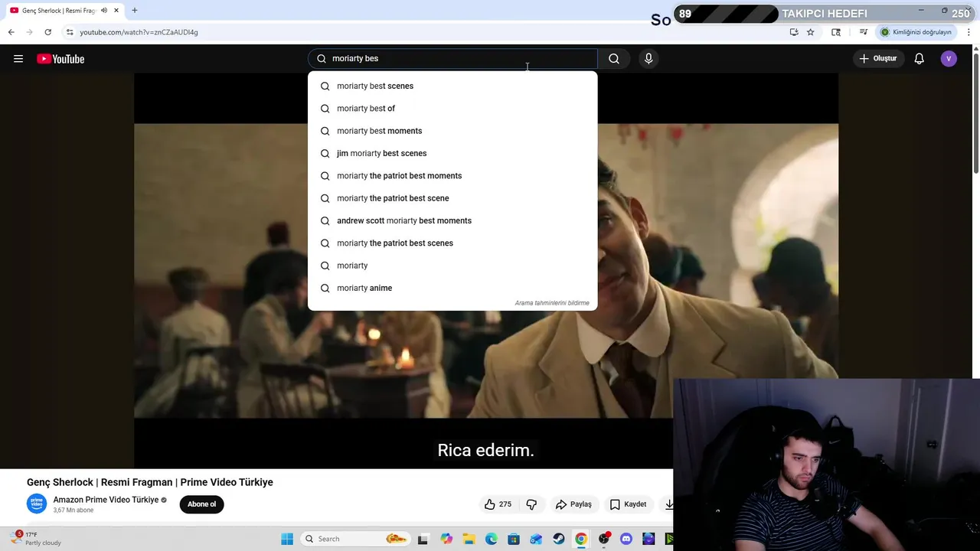The height and width of the screenshot is (551, 980).
Task: Click the address bar URL
Action: 139,32
